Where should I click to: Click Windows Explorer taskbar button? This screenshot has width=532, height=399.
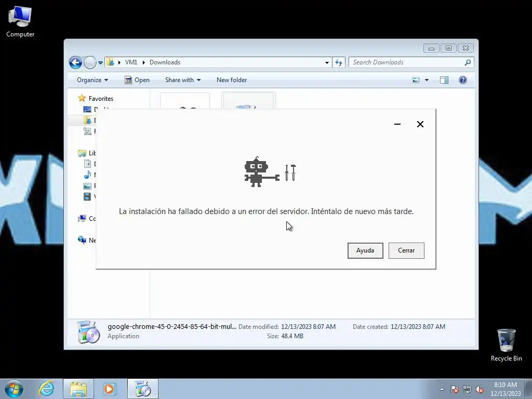78,389
